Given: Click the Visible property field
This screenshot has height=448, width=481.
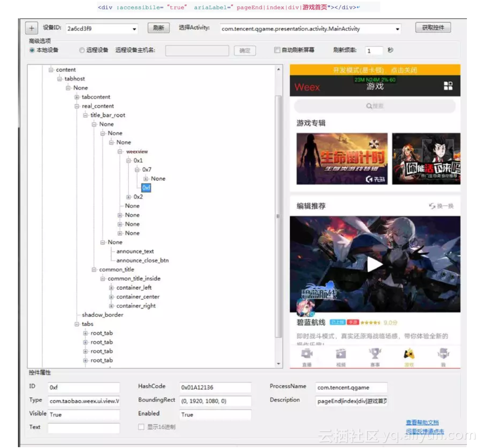Looking at the screenshot, I should [x=84, y=415].
